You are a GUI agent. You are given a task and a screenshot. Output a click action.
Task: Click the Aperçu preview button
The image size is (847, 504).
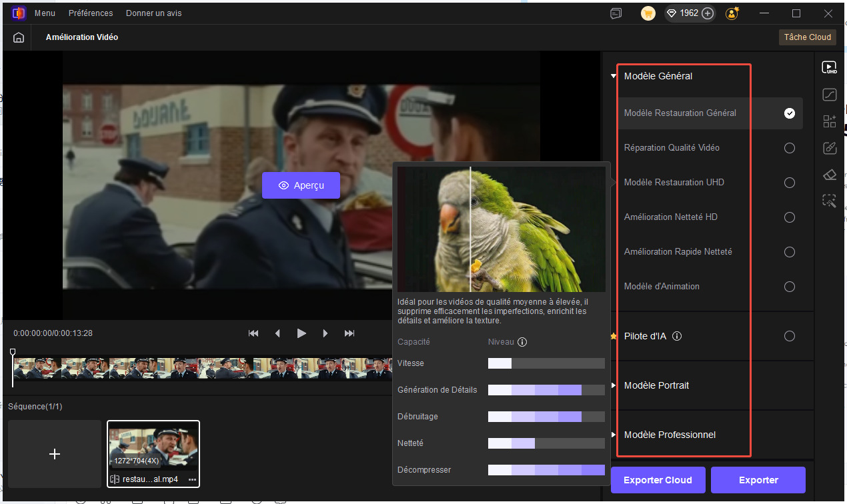click(301, 185)
